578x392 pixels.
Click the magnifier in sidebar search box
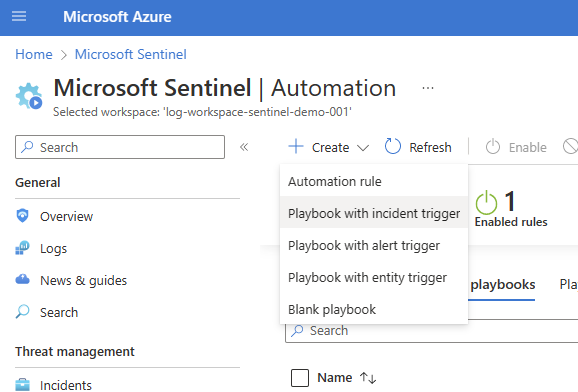coord(27,147)
